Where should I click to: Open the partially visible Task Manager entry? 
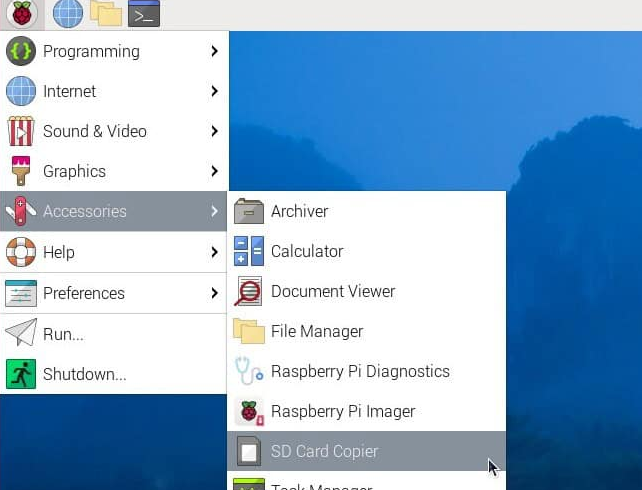tap(321, 484)
